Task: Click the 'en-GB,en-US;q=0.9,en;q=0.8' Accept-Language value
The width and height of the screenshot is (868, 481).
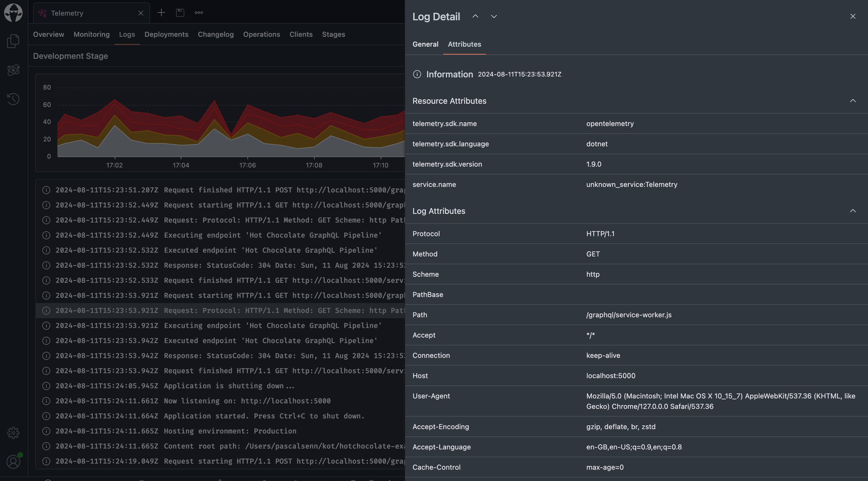Action: (x=634, y=447)
